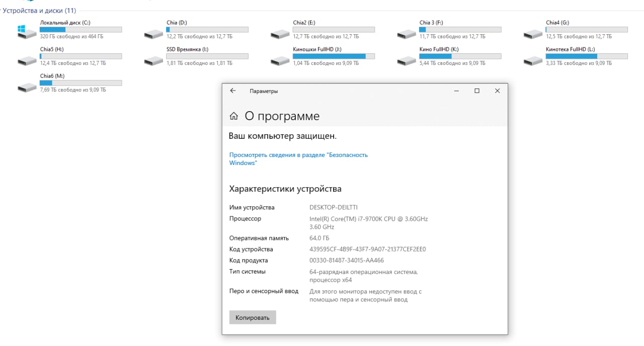Click the usage bar of Локальный диск (C:)
The image size is (644, 346).
point(81,30)
